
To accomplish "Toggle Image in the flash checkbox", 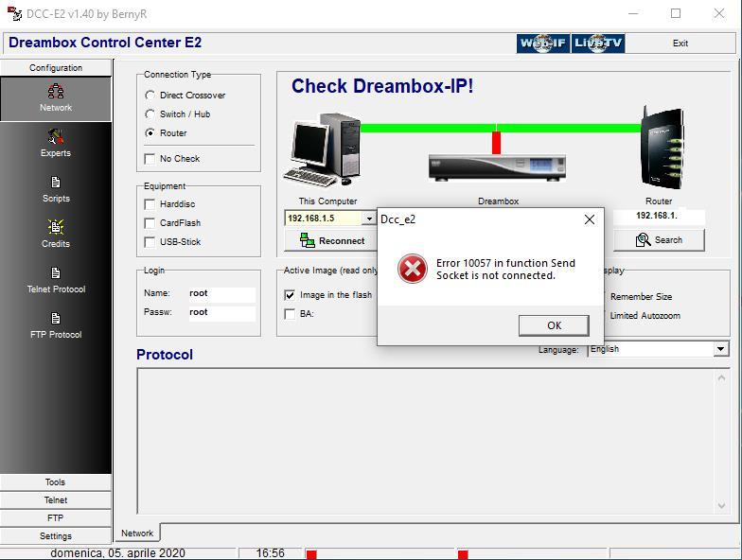I will click(x=290, y=295).
